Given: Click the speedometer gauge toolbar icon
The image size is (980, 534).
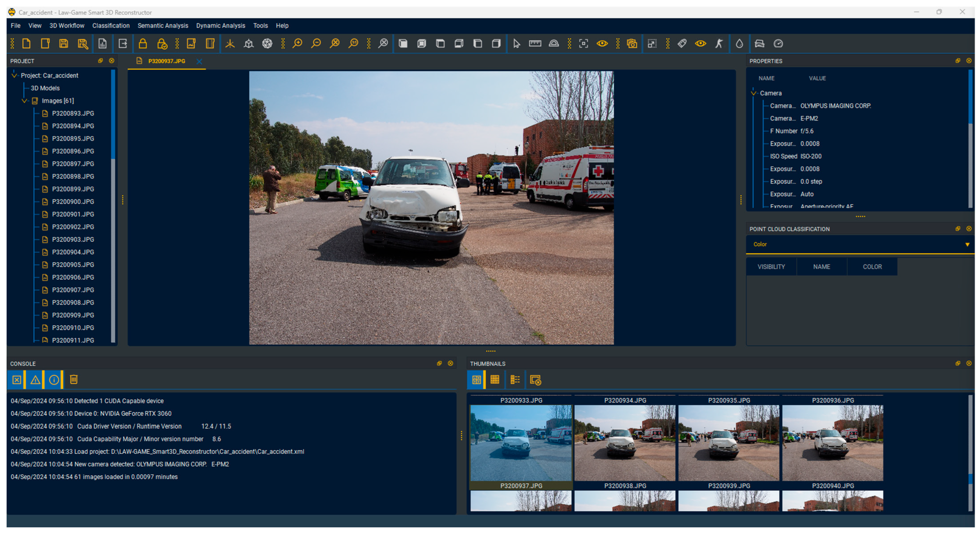Looking at the screenshot, I should (x=778, y=43).
